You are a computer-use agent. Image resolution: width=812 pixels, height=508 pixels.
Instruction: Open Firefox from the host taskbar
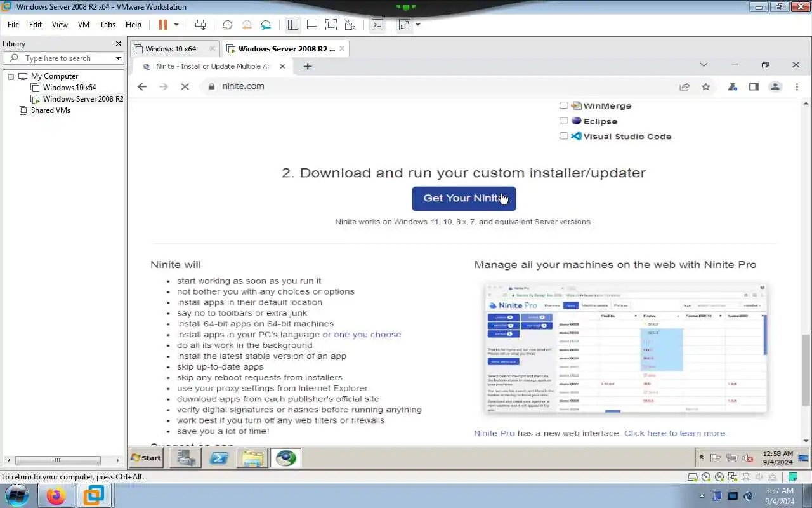tap(56, 495)
